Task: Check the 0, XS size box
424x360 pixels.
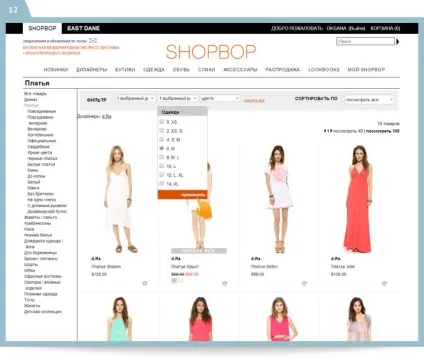Action: (x=162, y=122)
